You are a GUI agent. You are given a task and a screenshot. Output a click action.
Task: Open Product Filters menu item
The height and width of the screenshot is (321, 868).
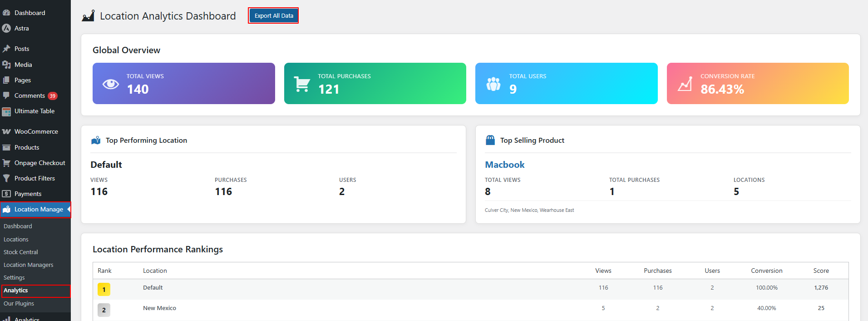(x=35, y=178)
